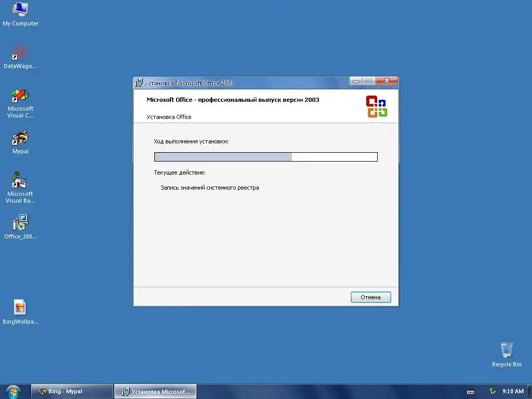Click the 'профессиональный выпуск версии 2003' heading
Image resolution: width=532 pixels, height=399 pixels.
pyautogui.click(x=259, y=100)
